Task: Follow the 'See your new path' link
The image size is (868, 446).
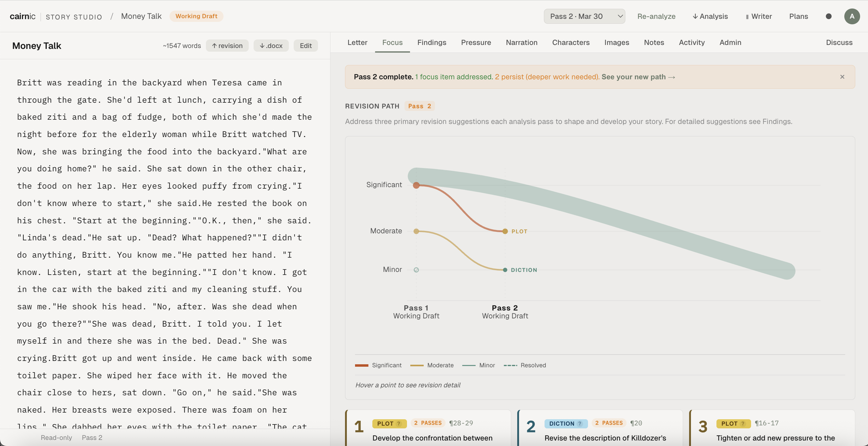Action: 638,77
